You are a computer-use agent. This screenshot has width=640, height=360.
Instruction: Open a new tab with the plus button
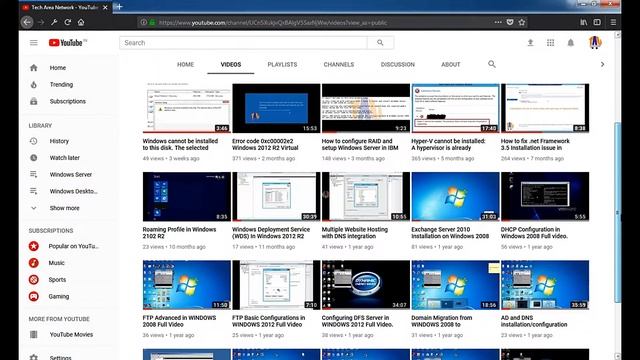point(119,7)
